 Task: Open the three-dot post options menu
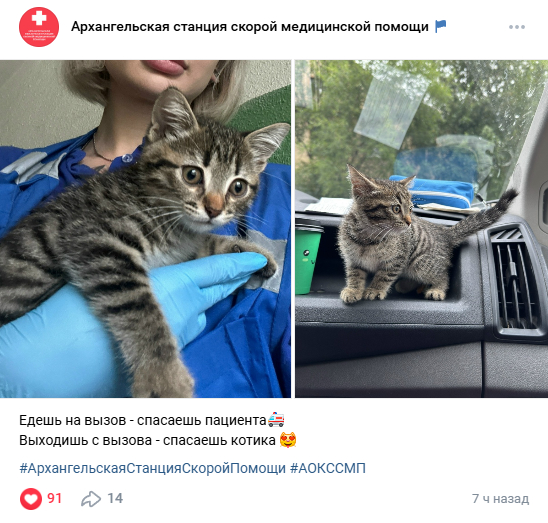pyautogui.click(x=517, y=27)
